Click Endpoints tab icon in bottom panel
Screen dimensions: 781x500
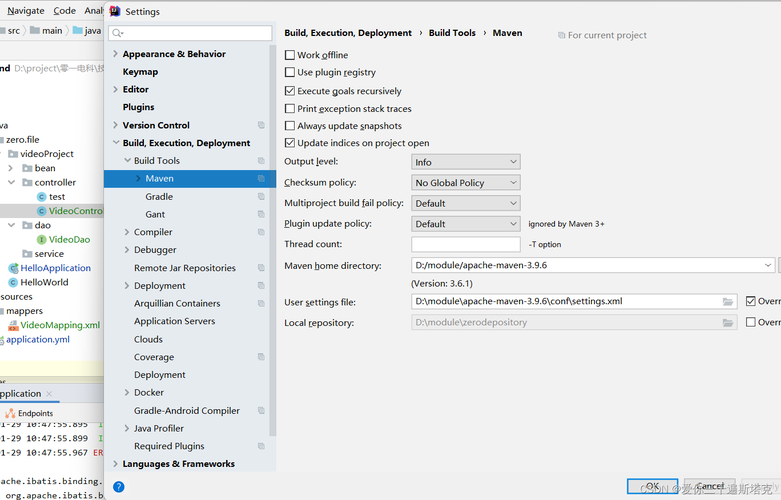click(x=10, y=413)
